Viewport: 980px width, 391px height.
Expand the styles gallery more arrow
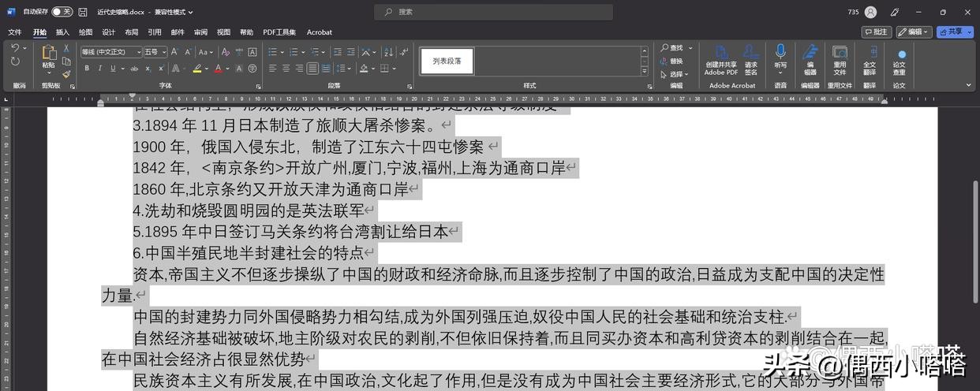coord(643,72)
